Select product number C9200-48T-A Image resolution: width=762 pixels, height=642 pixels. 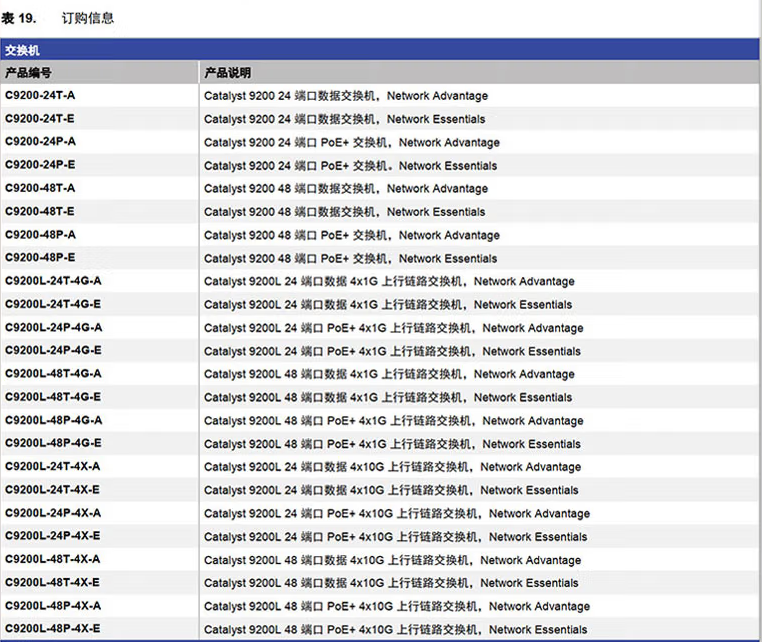40,188
